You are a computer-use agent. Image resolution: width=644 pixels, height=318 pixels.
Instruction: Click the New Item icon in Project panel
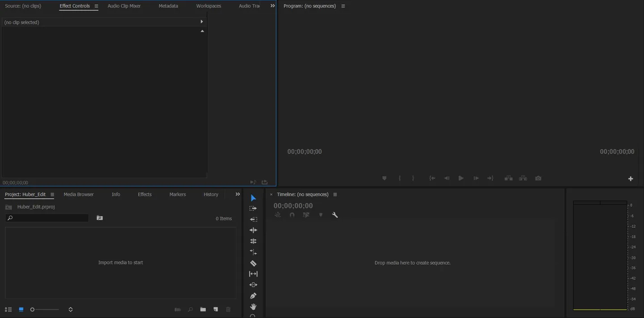point(216,310)
